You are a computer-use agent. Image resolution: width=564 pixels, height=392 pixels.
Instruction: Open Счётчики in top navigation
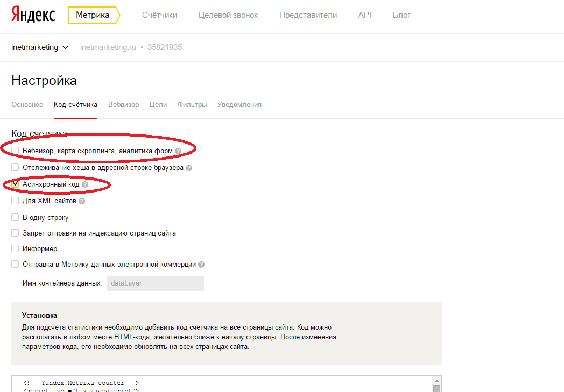(x=159, y=15)
